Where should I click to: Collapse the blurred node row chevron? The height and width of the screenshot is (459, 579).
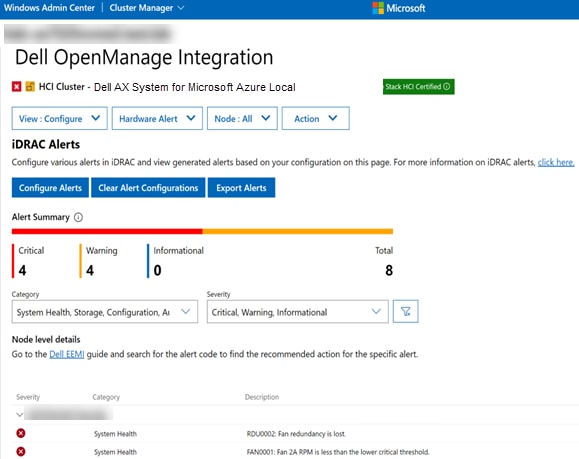point(20,415)
